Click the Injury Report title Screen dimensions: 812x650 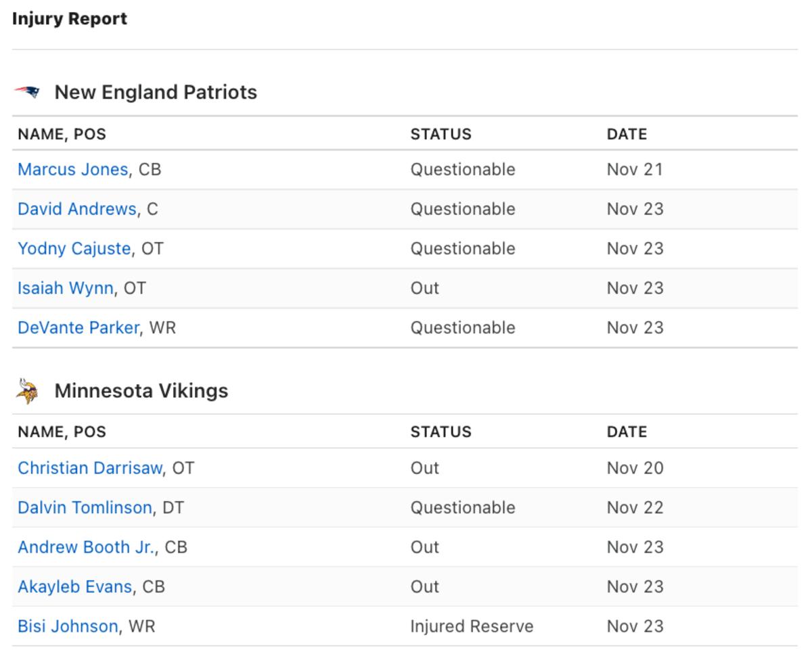pos(69,19)
